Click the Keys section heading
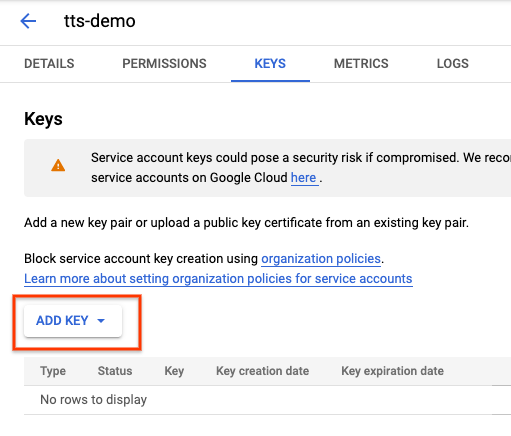This screenshot has width=511, height=436. coord(43,119)
